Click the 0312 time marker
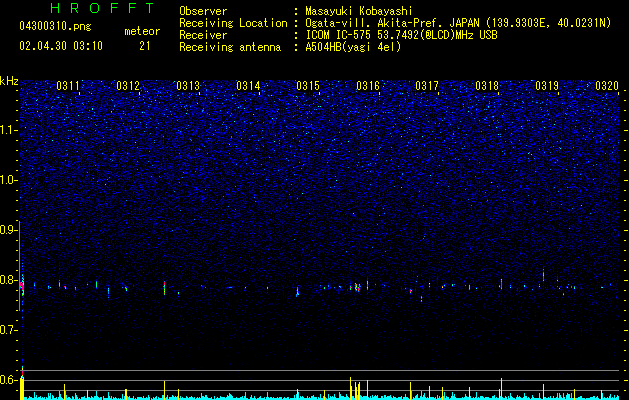The width and height of the screenshot is (629, 400). (128, 86)
